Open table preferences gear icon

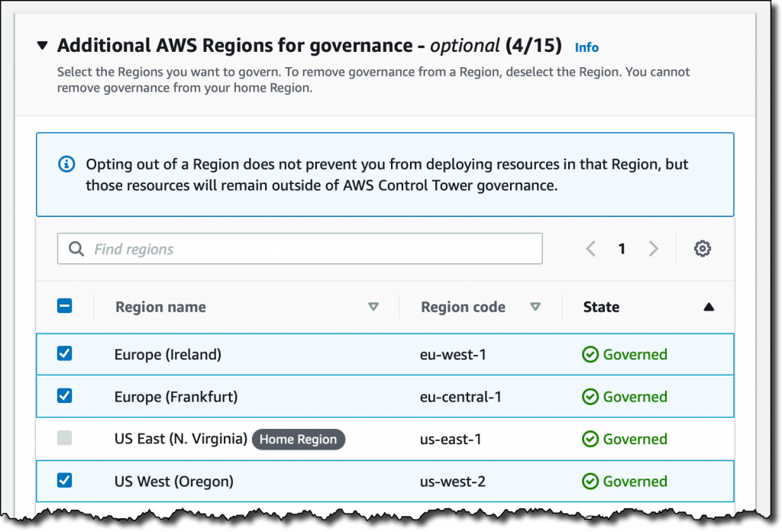pyautogui.click(x=703, y=248)
